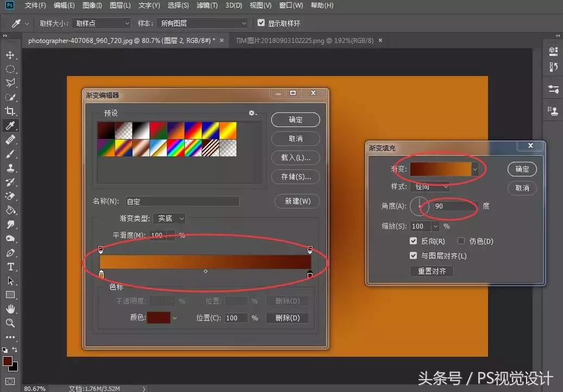
Task: Click the 载入(L) button
Action: click(295, 157)
